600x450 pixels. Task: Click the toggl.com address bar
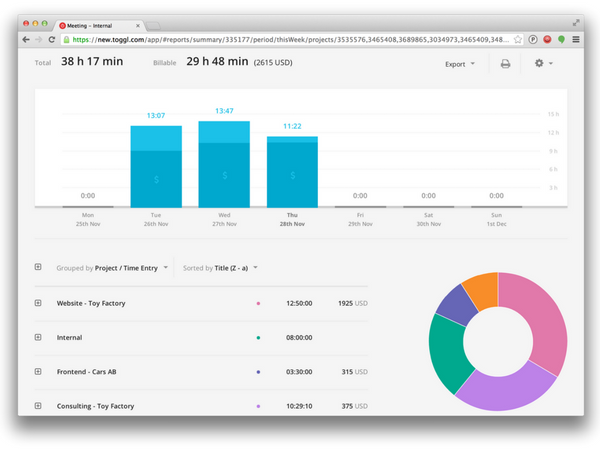point(291,39)
